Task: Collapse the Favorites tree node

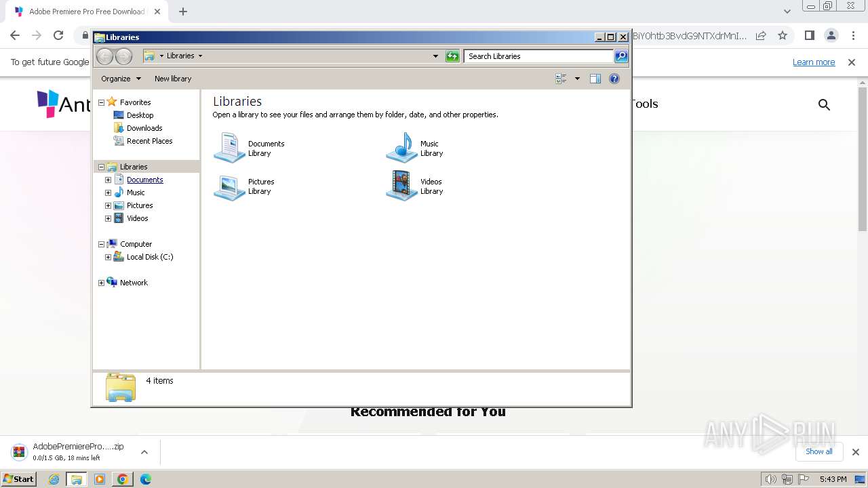Action: pyautogui.click(x=102, y=102)
